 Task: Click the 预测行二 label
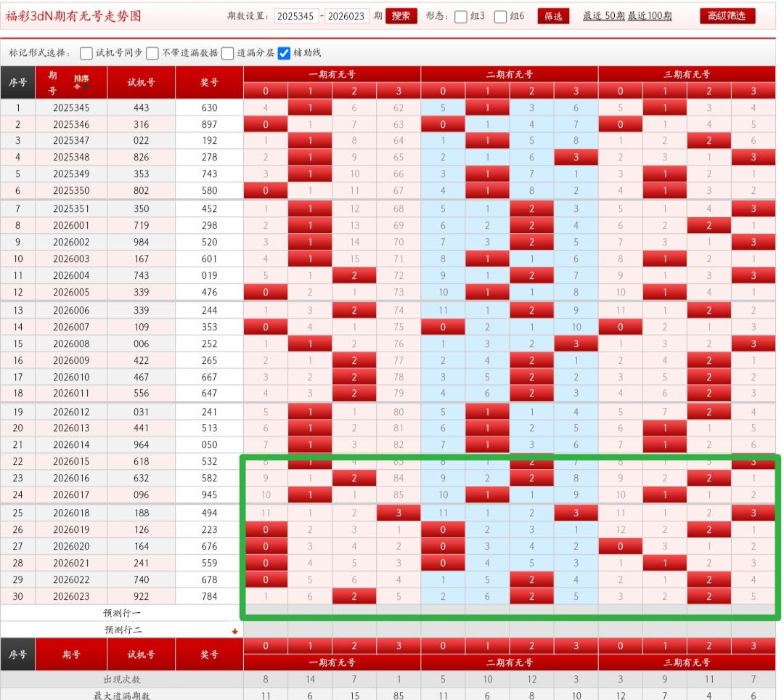[x=123, y=630]
